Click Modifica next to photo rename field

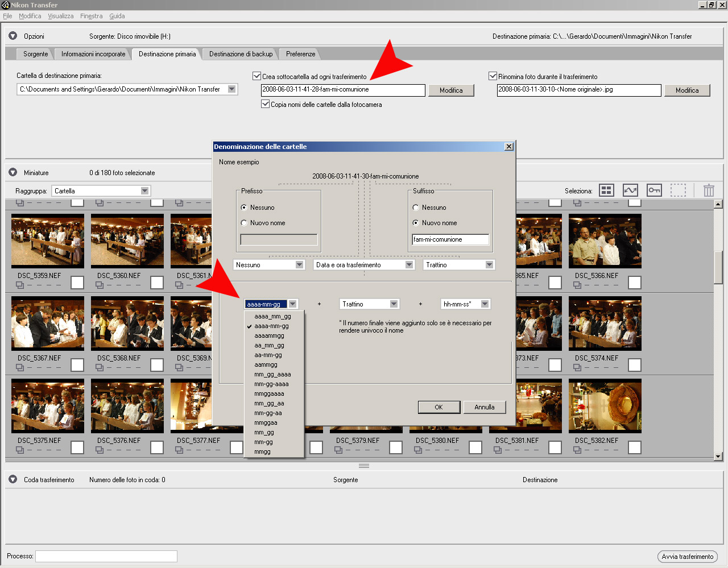(x=687, y=90)
